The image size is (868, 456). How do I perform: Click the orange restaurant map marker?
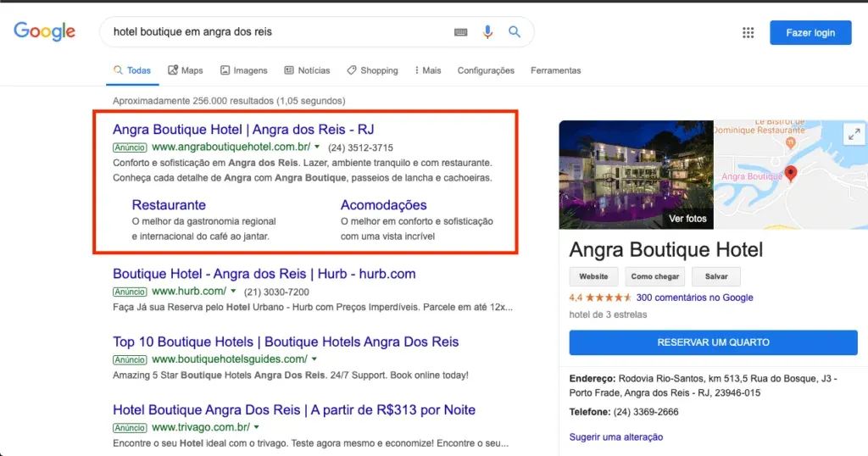coord(791,142)
